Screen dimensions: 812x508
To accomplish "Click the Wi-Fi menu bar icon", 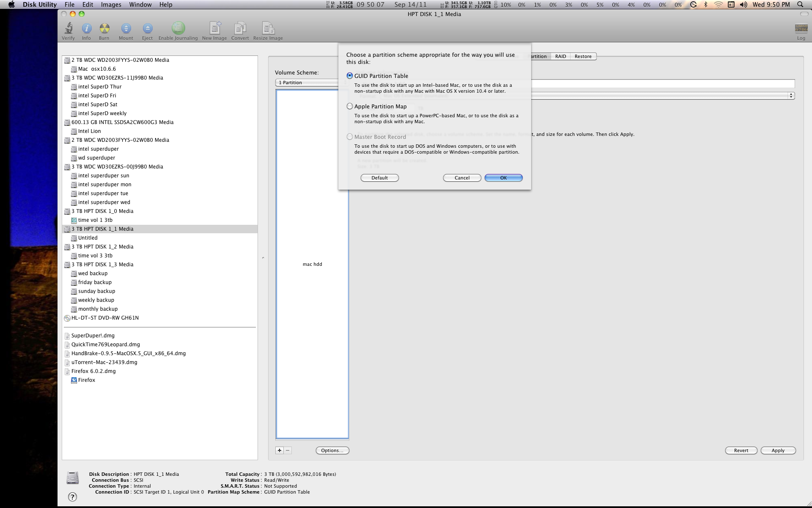I will coord(718,5).
